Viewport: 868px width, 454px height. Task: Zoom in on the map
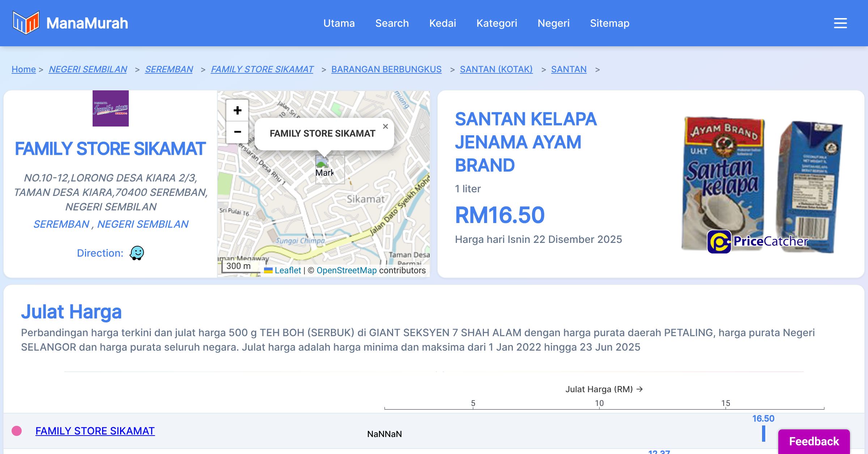point(237,111)
